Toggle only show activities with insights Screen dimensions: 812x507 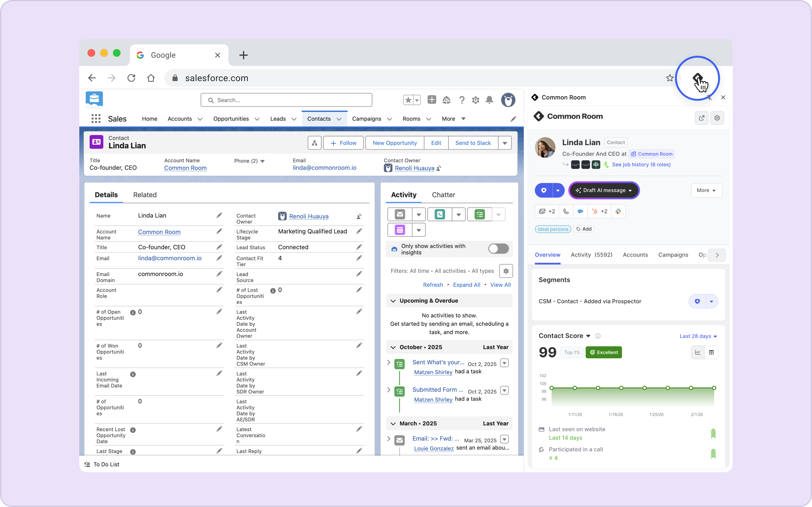(x=498, y=249)
